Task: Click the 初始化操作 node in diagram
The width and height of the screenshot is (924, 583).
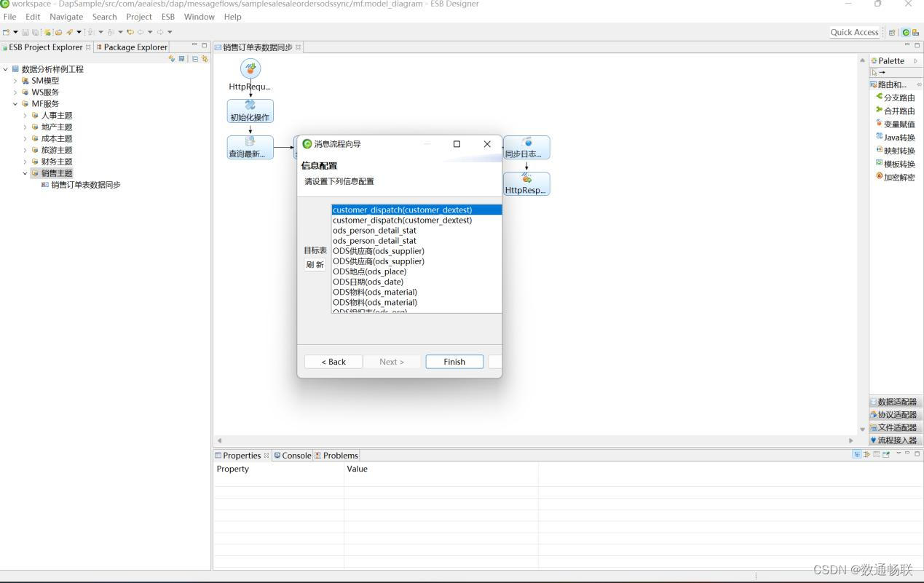Action: pyautogui.click(x=250, y=111)
